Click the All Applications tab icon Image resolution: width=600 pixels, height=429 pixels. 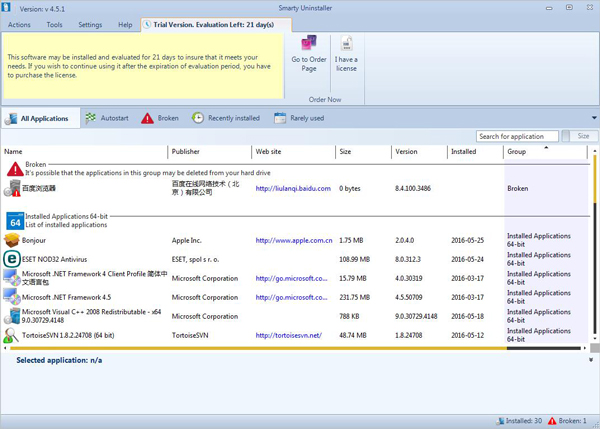11,119
